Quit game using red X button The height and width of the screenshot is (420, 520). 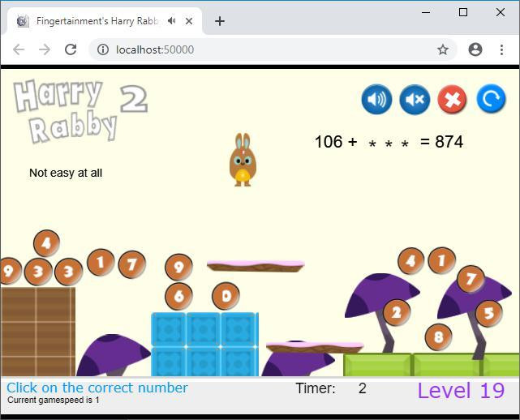[x=452, y=99]
